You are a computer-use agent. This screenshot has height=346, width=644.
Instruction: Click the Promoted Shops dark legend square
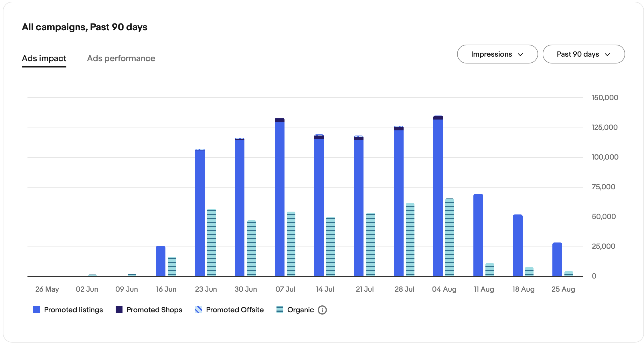pyautogui.click(x=119, y=310)
